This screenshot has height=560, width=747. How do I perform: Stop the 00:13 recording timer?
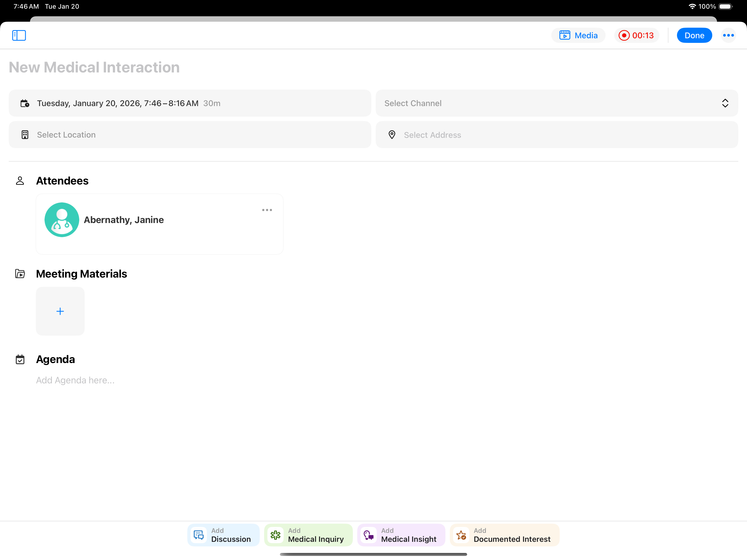tap(636, 36)
